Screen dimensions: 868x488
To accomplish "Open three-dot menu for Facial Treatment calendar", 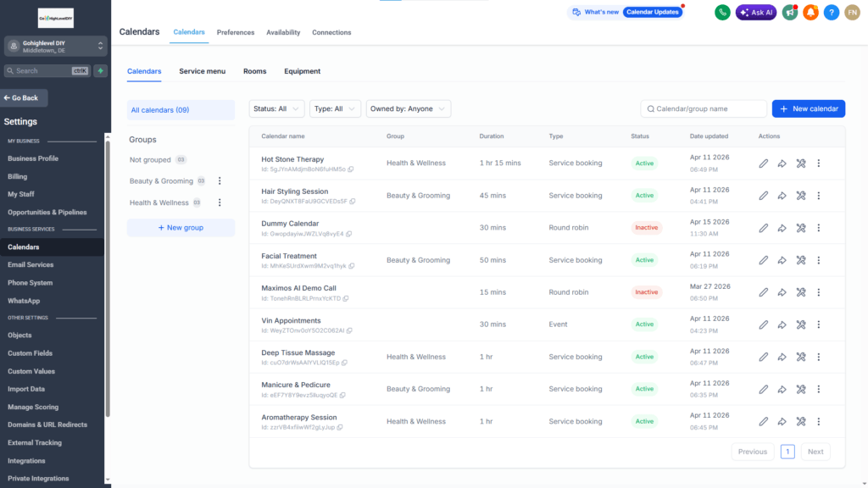I will click(819, 260).
